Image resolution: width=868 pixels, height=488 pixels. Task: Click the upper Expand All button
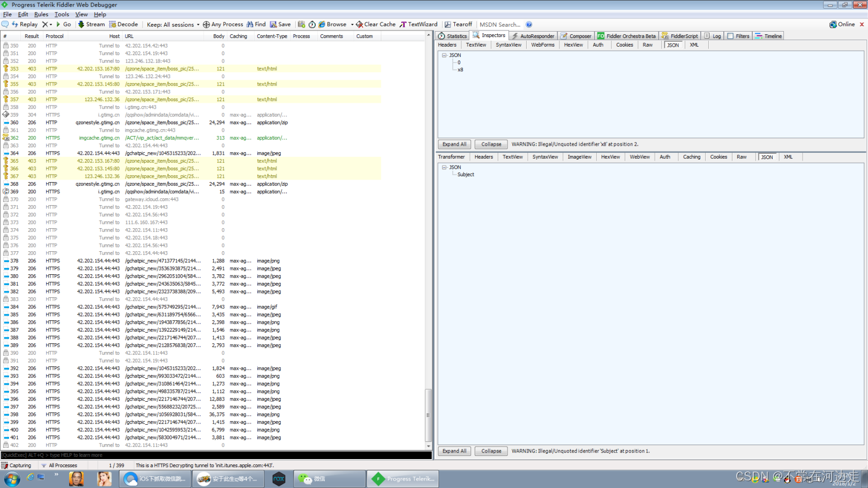click(454, 144)
